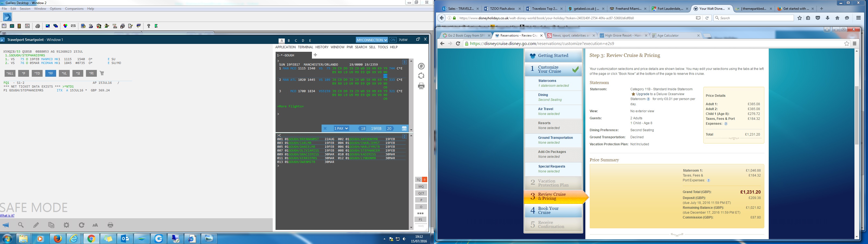Image resolution: width=868 pixels, height=244 pixels.
Task: Toggle the *VL button in Smartpoint
Action: click(64, 73)
